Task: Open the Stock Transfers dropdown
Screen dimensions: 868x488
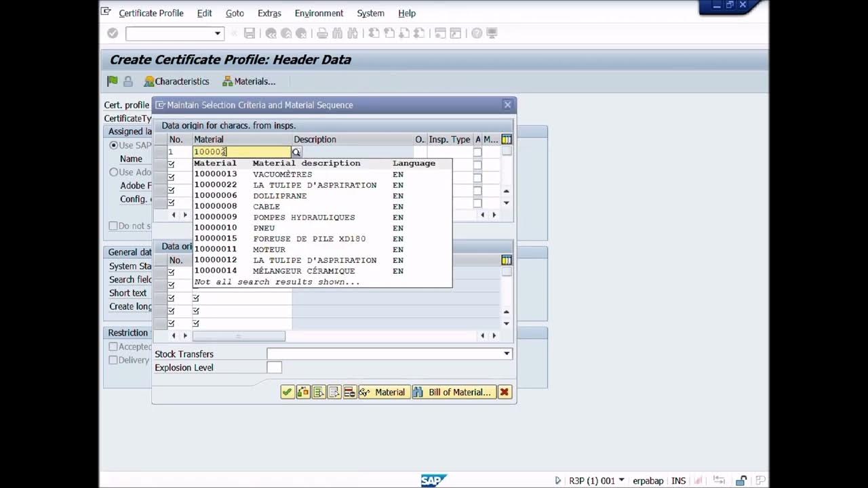Action: (507, 354)
